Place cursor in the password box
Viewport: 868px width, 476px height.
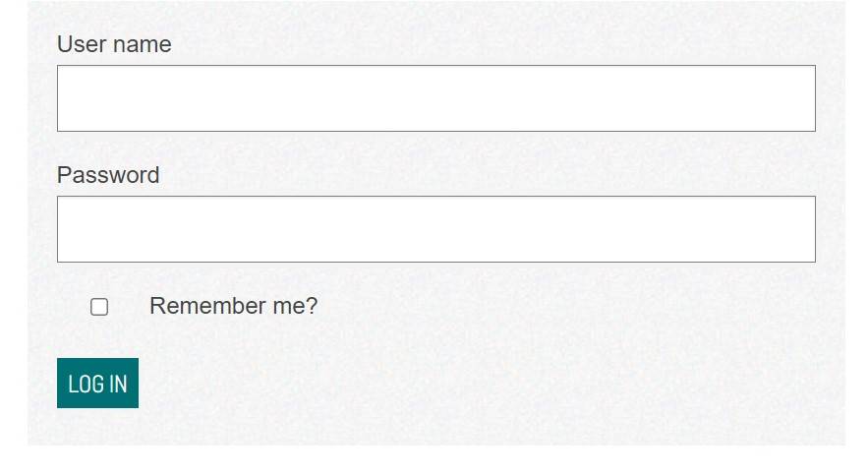[x=435, y=229]
